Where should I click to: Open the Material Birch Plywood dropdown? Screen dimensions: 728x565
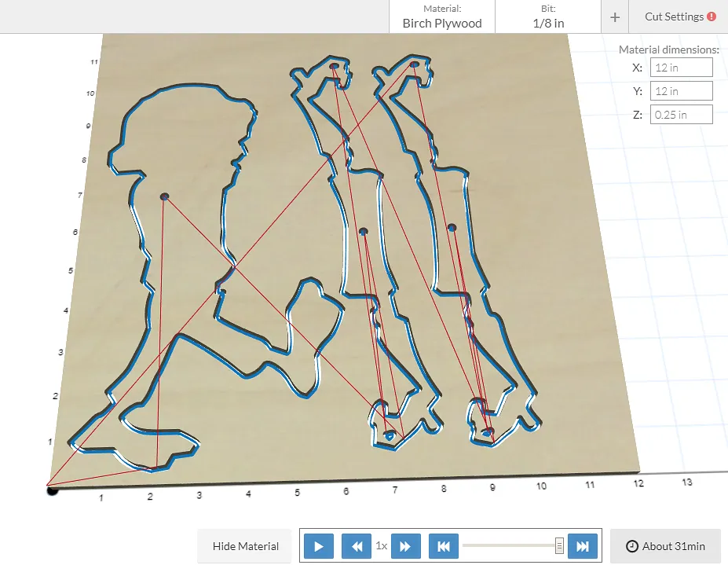point(441,17)
